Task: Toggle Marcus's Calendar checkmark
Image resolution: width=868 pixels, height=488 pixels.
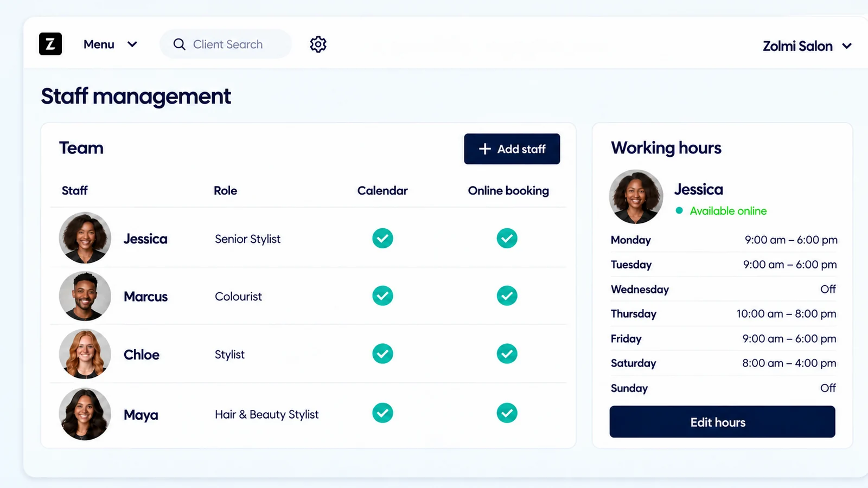Action: (x=382, y=296)
